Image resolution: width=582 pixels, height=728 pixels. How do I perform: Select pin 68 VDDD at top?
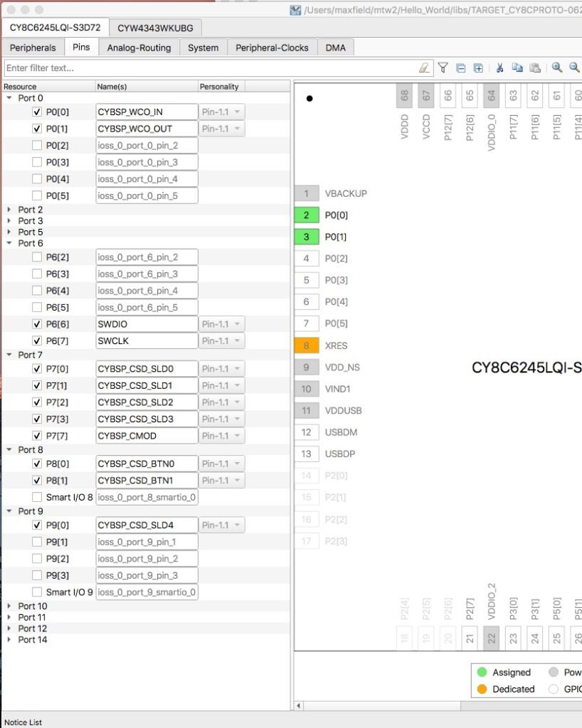(404, 96)
